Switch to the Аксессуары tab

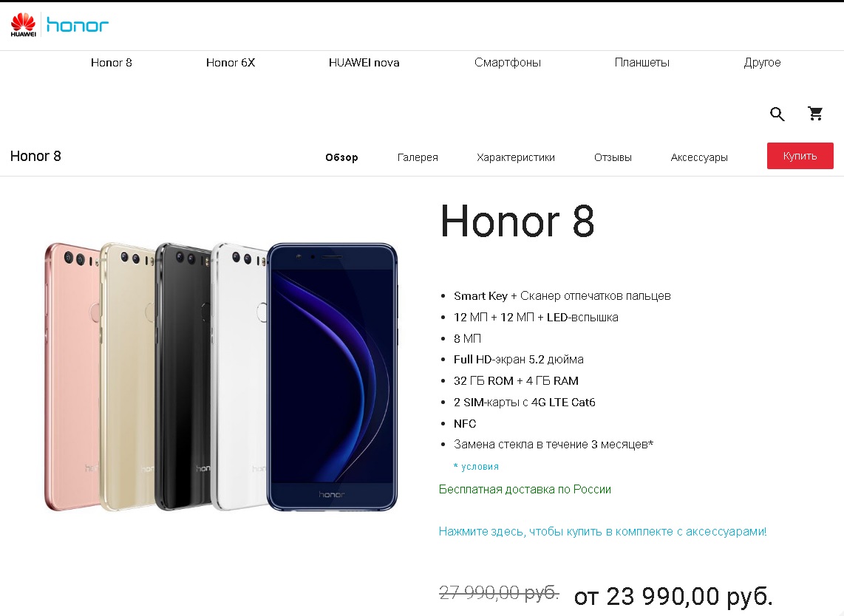click(698, 157)
